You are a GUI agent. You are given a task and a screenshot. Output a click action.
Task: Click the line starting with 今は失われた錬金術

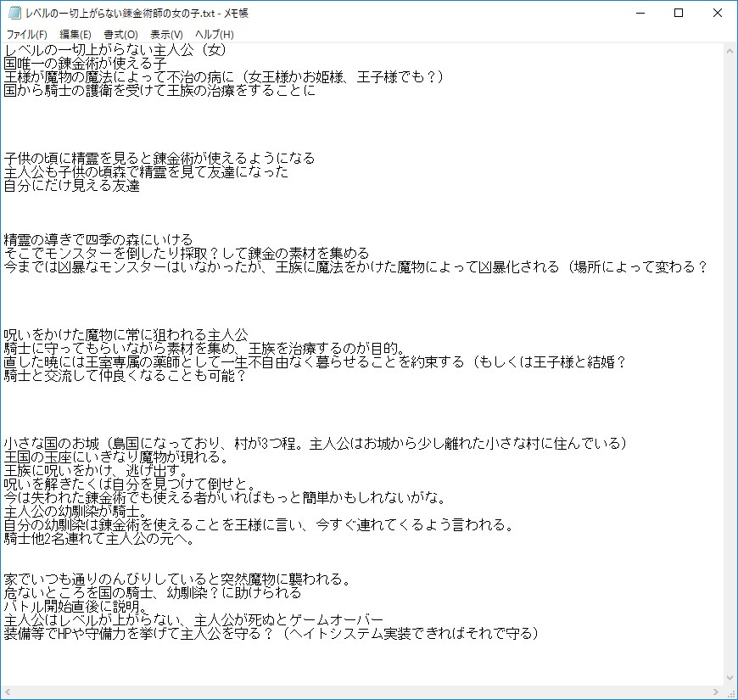226,498
